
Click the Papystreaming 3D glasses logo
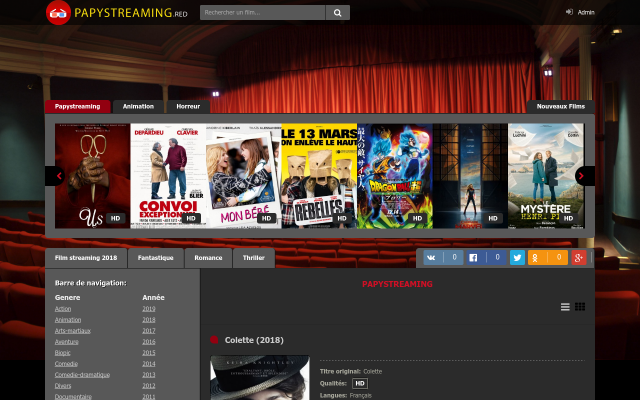[58, 13]
